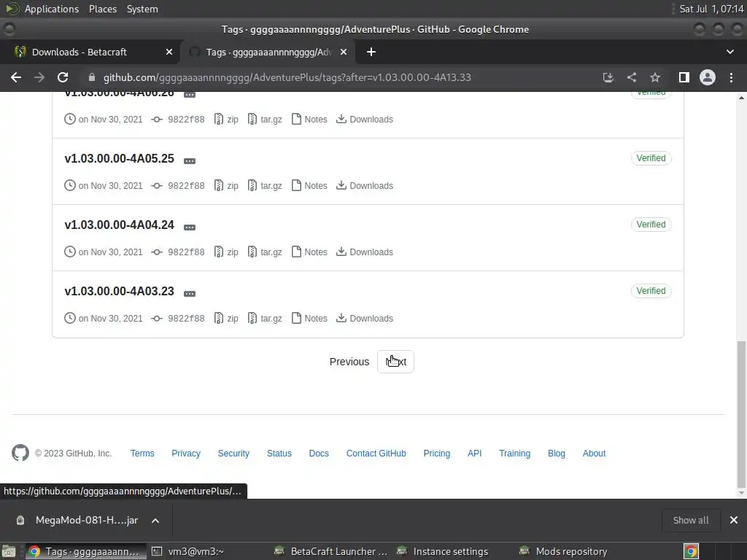Bookmark this page with the star icon
The image size is (747, 560).
pyautogui.click(x=655, y=77)
